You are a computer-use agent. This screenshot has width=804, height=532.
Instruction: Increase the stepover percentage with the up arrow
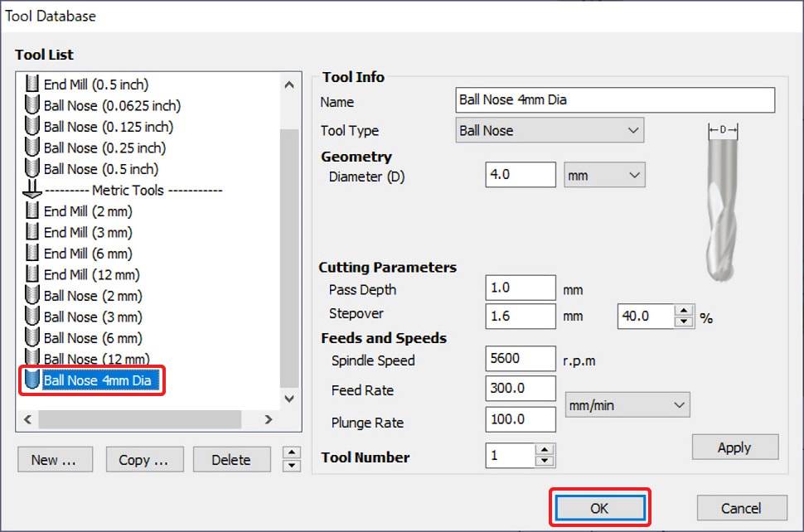pos(684,312)
